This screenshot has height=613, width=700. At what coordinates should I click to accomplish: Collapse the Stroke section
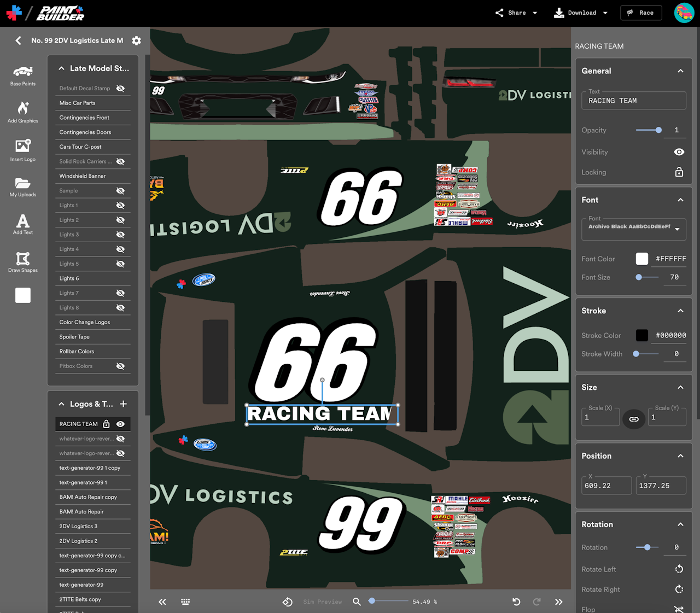pyautogui.click(x=680, y=311)
